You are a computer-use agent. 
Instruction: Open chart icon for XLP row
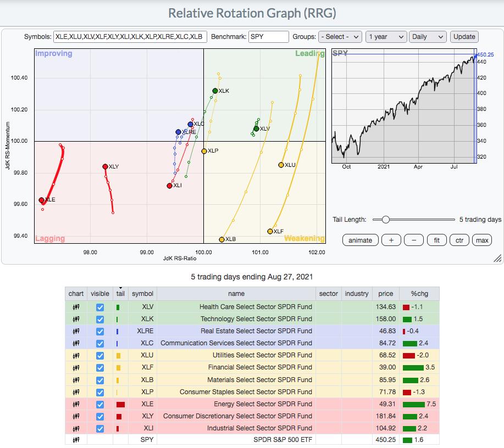pyautogui.click(x=76, y=392)
